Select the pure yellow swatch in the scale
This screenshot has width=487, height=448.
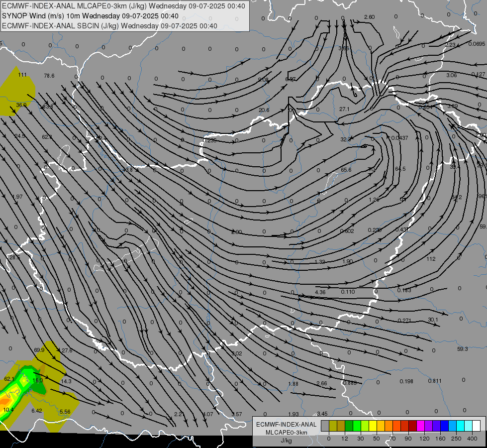373,426
